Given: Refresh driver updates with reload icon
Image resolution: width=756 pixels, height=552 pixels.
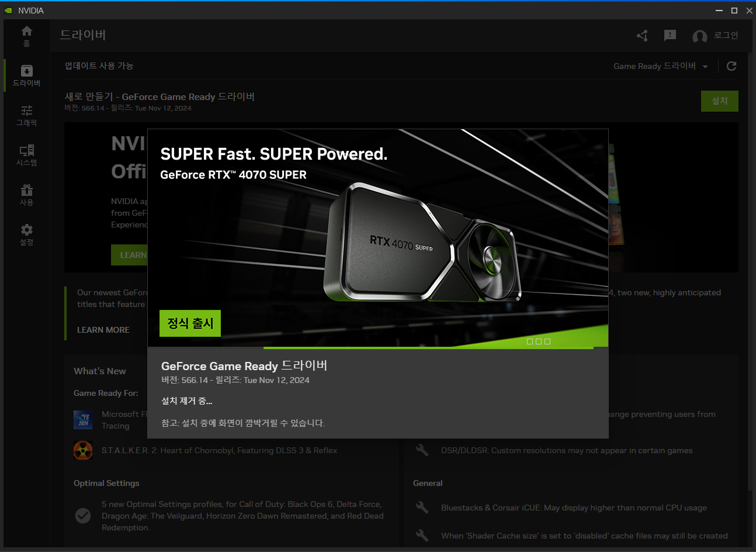Looking at the screenshot, I should [731, 66].
